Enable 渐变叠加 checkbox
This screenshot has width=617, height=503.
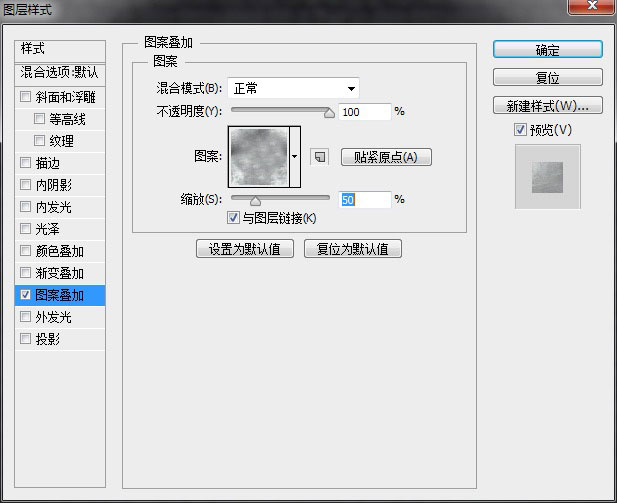pos(26,273)
